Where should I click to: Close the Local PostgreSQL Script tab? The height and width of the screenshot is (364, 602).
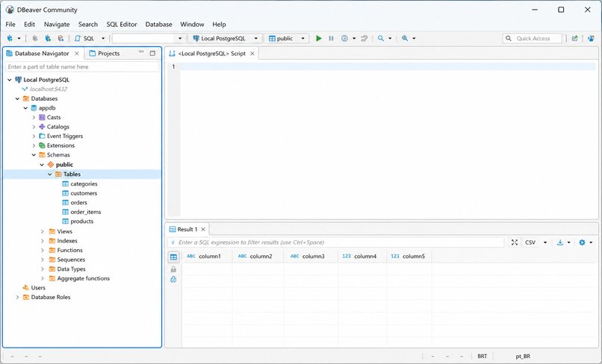pyautogui.click(x=252, y=53)
